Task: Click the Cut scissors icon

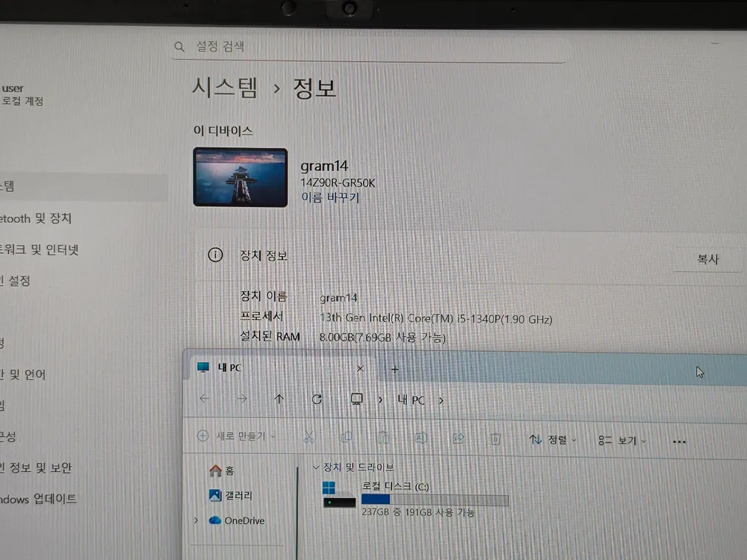Action: coord(309,437)
